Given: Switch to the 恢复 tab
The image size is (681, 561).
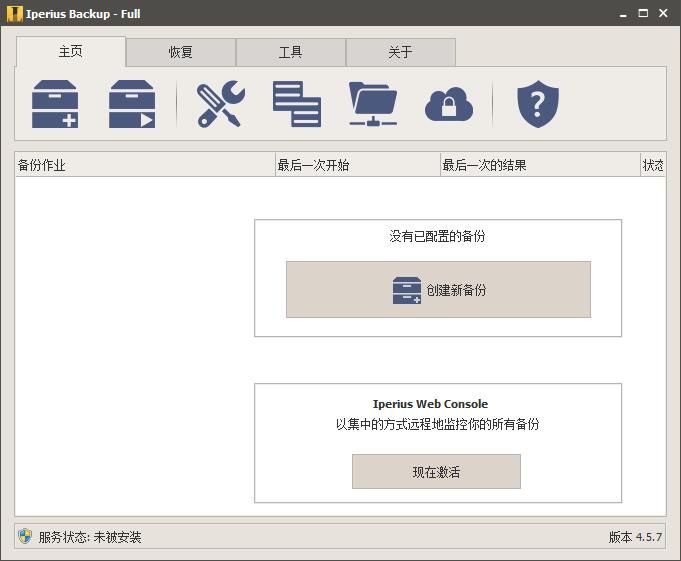Looking at the screenshot, I should [x=181, y=53].
